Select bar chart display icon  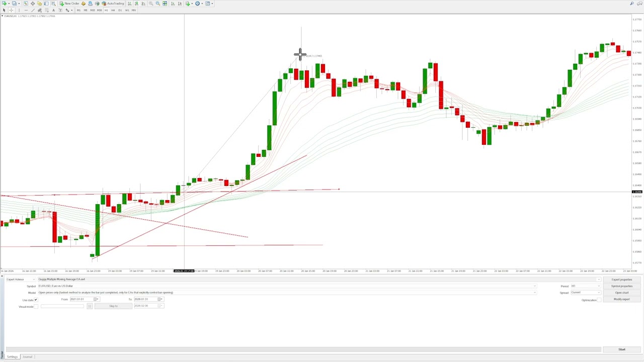click(x=129, y=4)
